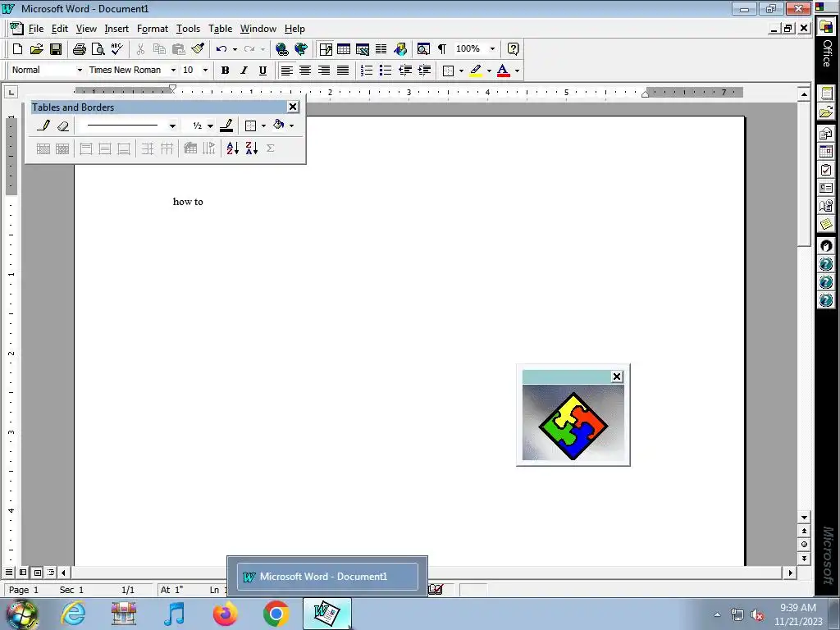Show the Web toolbar
The image size is (840, 630).
point(301,49)
